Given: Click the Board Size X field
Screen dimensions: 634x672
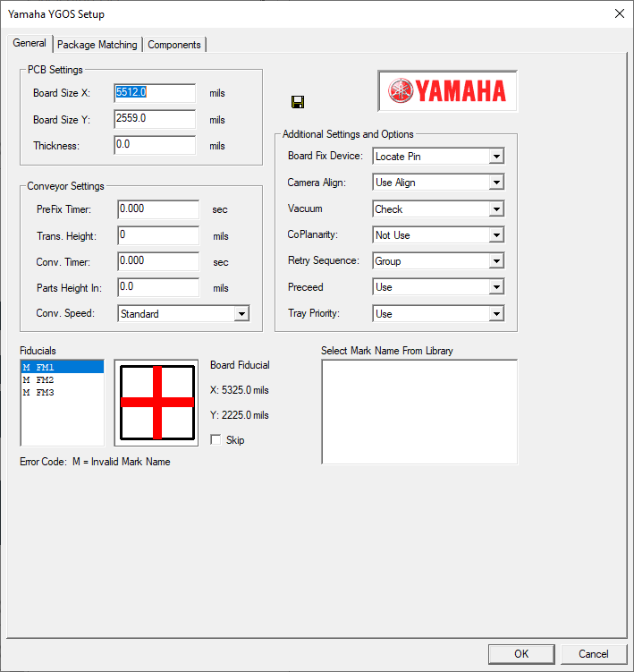Looking at the screenshot, I should click(x=155, y=93).
